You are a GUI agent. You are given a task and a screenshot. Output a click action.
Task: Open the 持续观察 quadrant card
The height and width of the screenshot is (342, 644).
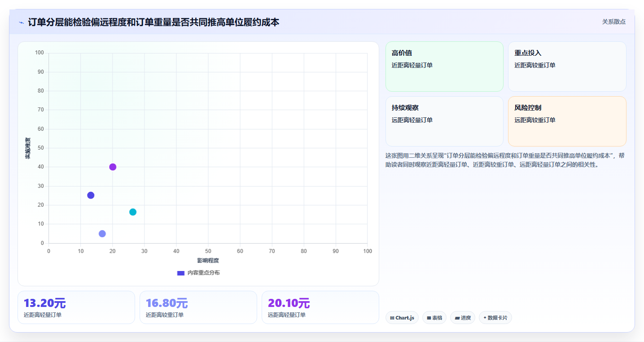(x=444, y=121)
